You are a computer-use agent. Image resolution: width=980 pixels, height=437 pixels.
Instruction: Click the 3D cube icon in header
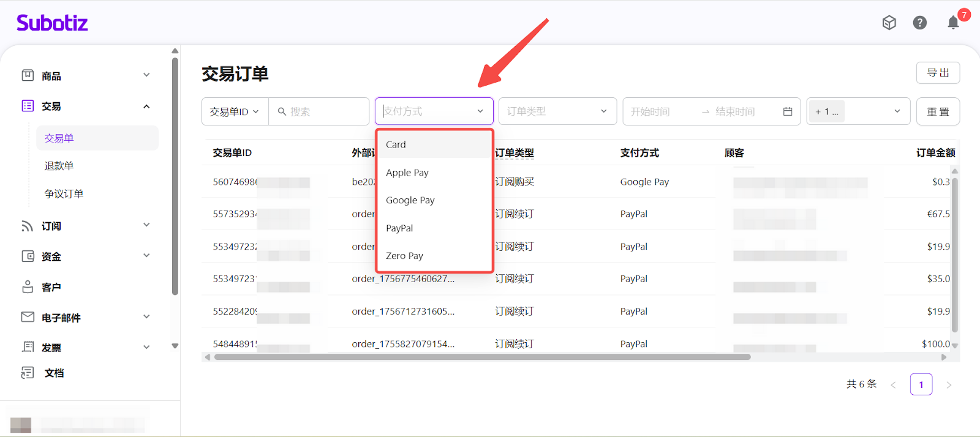(x=889, y=23)
